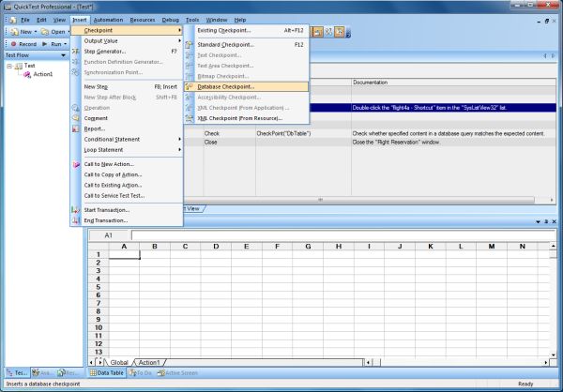The height and width of the screenshot is (392, 563).
Task: Open the Debug menu
Action: [x=170, y=20]
